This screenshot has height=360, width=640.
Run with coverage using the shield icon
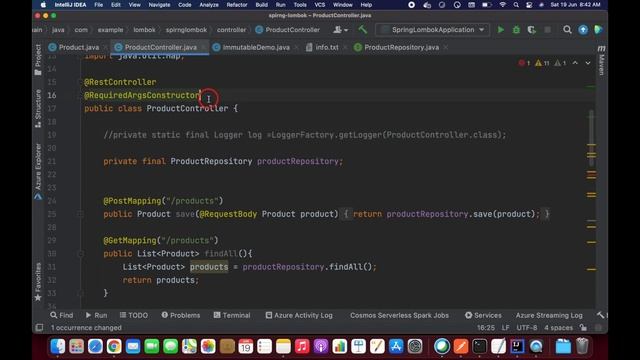531,30
